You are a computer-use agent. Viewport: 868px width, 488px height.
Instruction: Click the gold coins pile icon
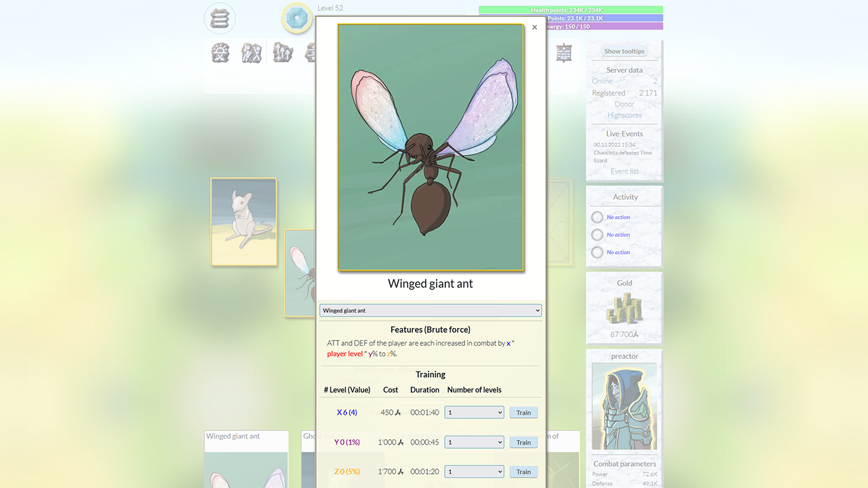pos(625,309)
